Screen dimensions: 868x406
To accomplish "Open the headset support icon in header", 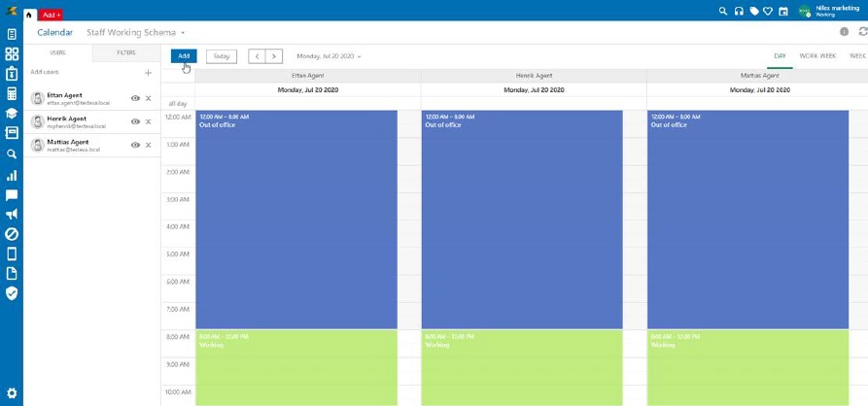I will click(x=739, y=11).
